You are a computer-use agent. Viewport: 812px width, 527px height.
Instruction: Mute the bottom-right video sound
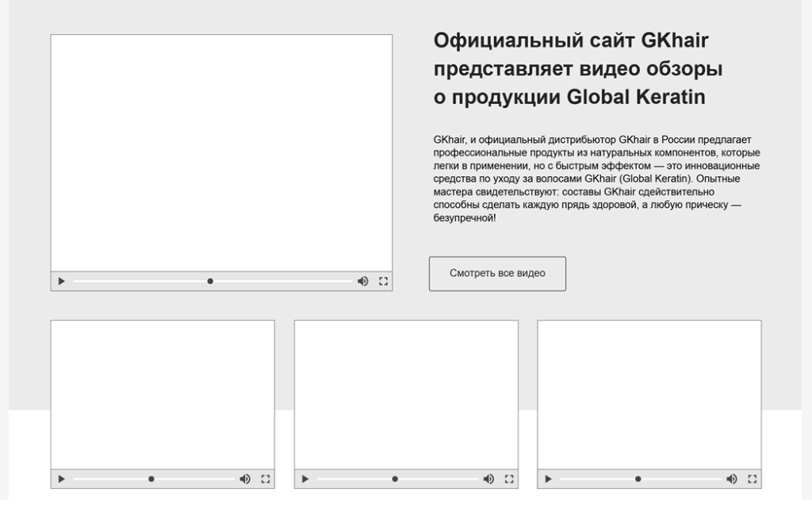pyautogui.click(x=732, y=479)
